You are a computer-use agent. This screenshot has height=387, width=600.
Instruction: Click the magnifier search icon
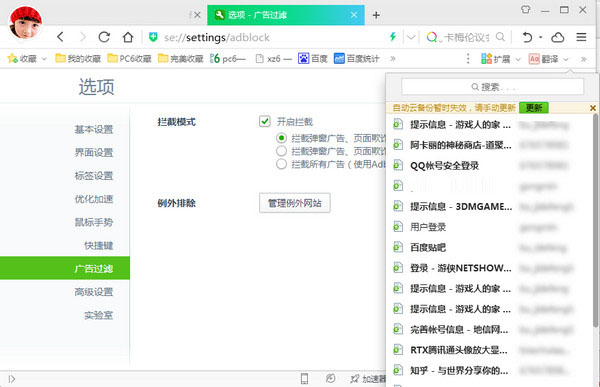pos(500,37)
